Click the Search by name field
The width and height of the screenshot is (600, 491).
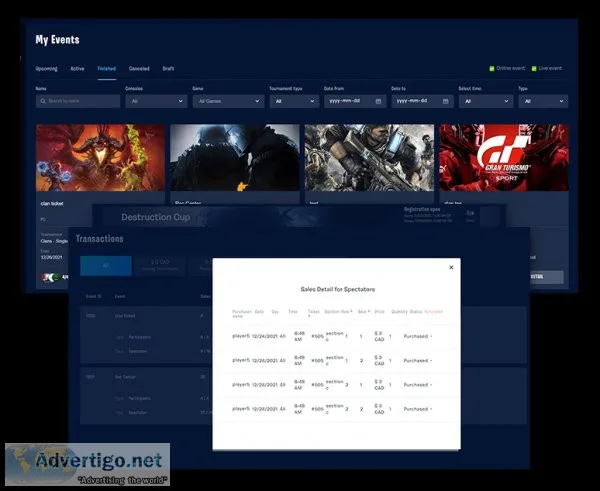tap(78, 101)
